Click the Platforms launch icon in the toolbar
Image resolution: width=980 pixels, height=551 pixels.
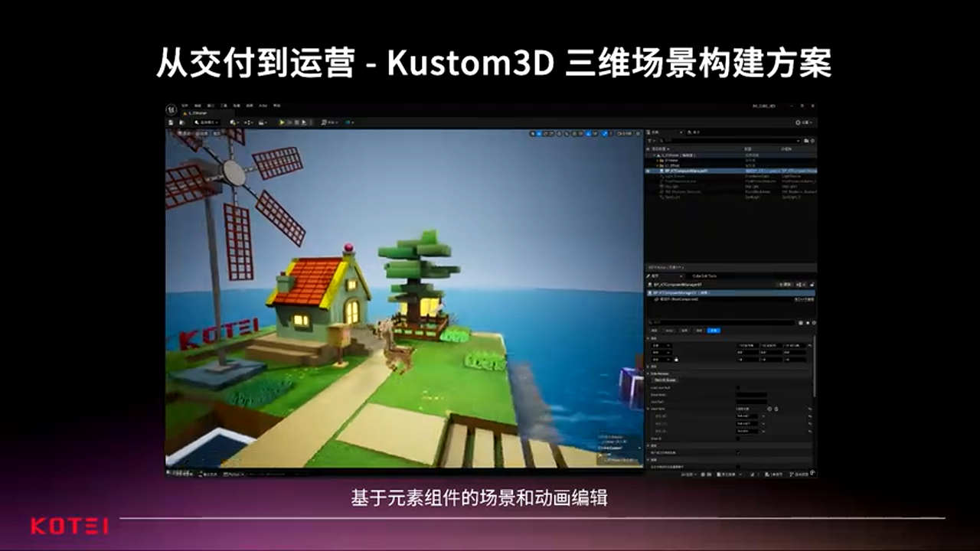coord(325,122)
